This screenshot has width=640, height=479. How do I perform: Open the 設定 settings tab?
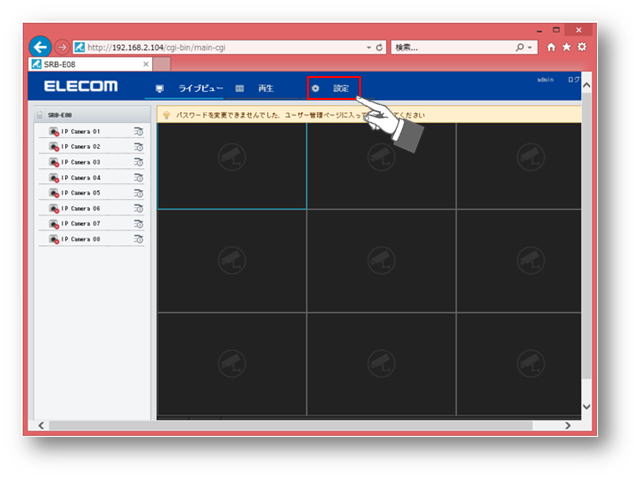coord(340,88)
